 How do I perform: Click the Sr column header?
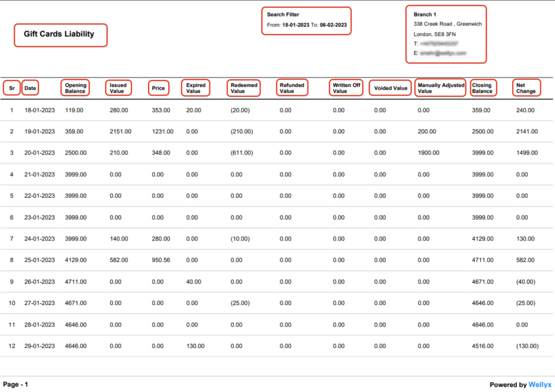(x=12, y=88)
